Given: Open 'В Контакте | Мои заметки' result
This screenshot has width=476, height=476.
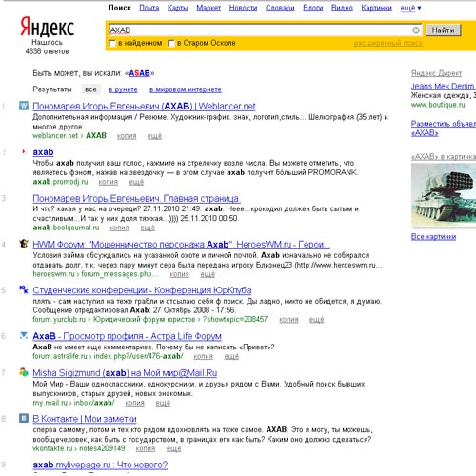Looking at the screenshot, I should 85,419.
